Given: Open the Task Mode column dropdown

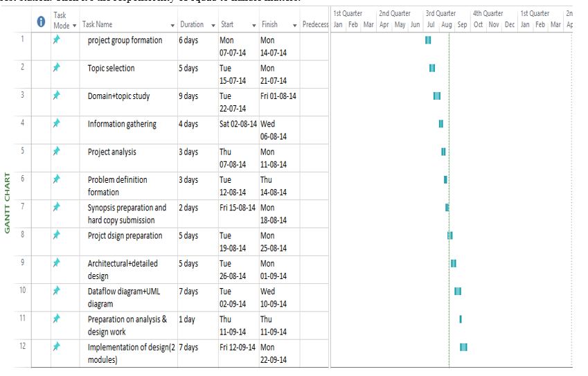Looking at the screenshot, I should pyautogui.click(x=74, y=26).
